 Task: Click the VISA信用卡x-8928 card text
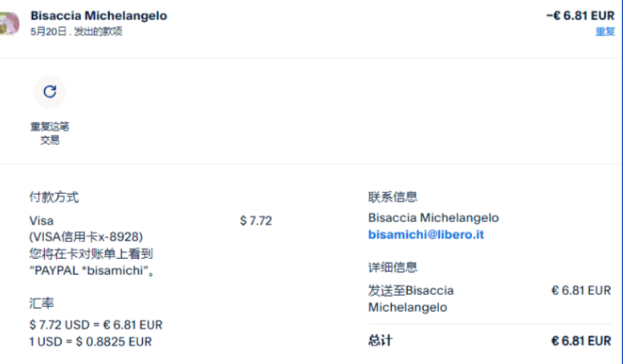pos(86,237)
